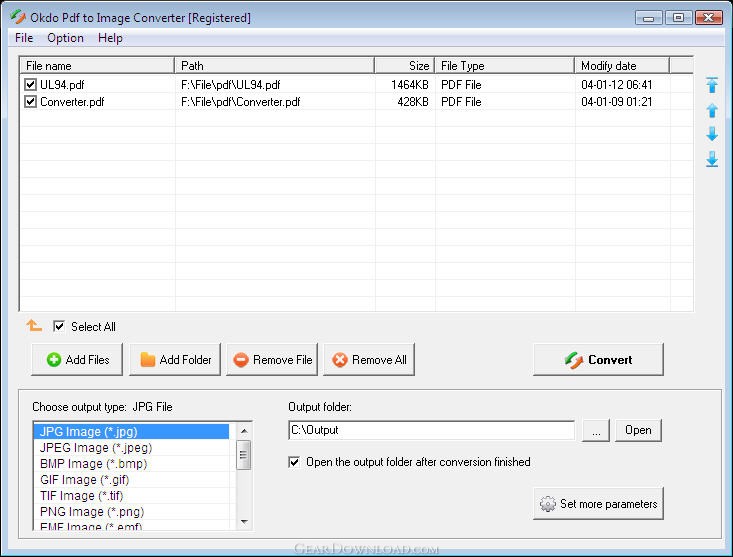Click PDF File type in UL94.pdf row
The height and width of the screenshot is (557, 733).
tap(461, 85)
